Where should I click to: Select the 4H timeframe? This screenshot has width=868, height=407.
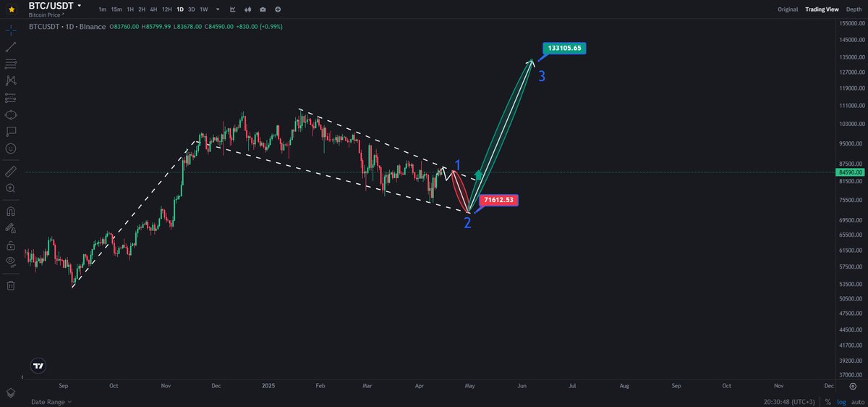tap(153, 9)
